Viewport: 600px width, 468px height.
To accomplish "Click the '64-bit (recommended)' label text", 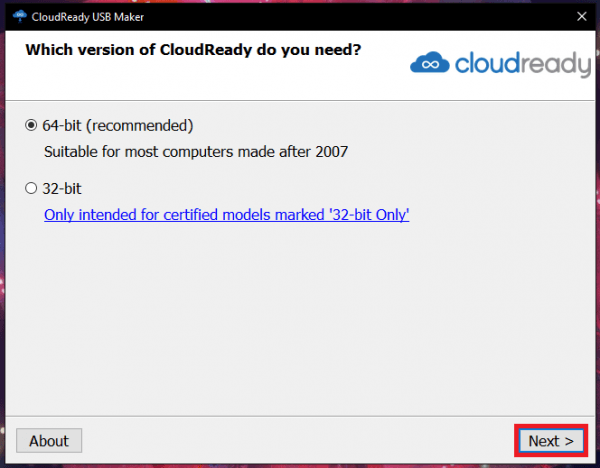I will pos(117,126).
